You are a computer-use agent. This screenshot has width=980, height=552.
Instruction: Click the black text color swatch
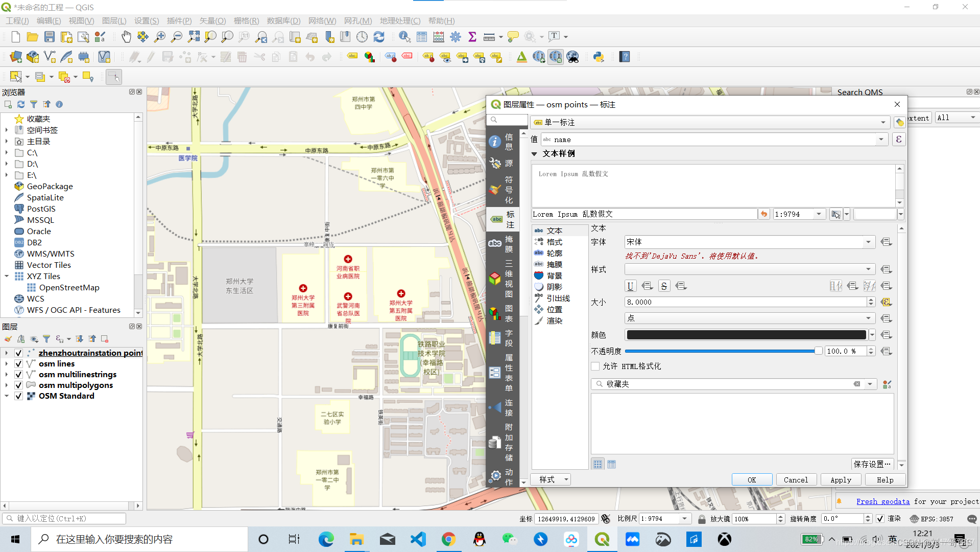pyautogui.click(x=746, y=335)
